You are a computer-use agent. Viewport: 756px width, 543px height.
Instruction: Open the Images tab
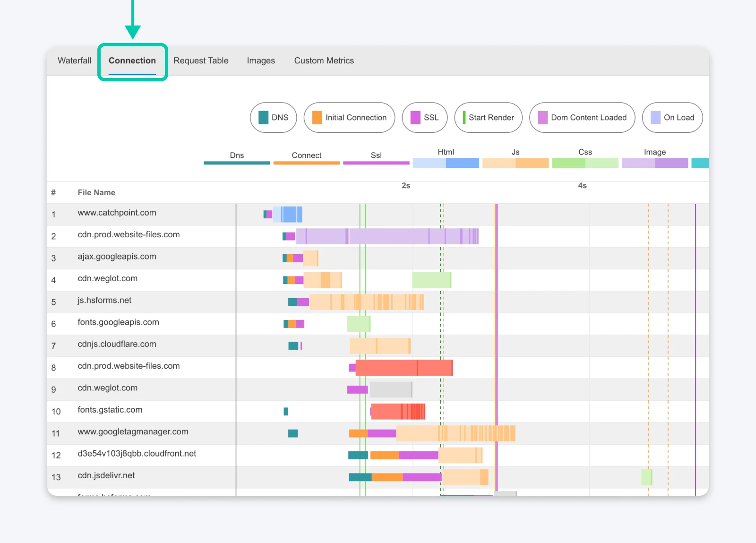(260, 60)
